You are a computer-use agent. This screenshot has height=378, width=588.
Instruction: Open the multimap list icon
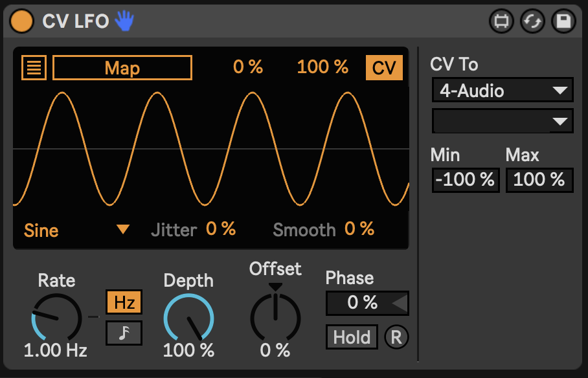point(34,67)
